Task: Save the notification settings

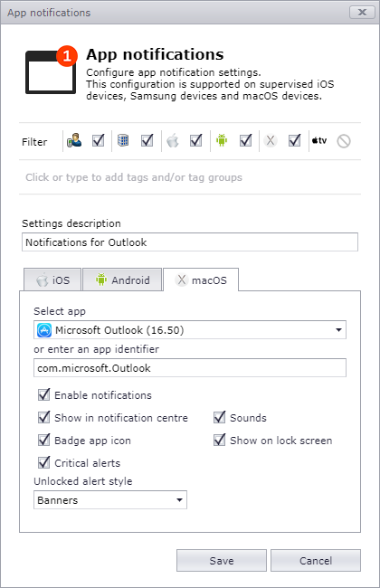Action: (222, 561)
